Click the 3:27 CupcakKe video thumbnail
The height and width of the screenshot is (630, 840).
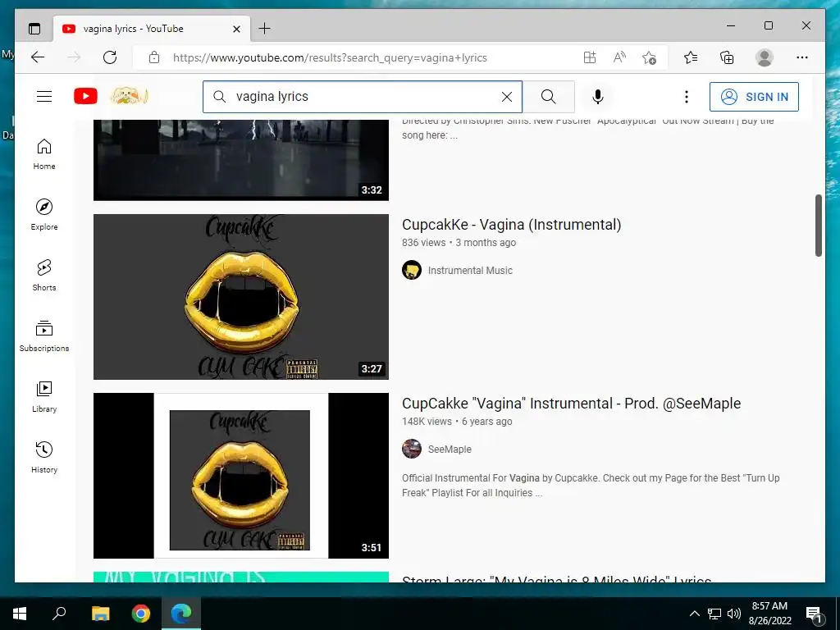click(241, 297)
